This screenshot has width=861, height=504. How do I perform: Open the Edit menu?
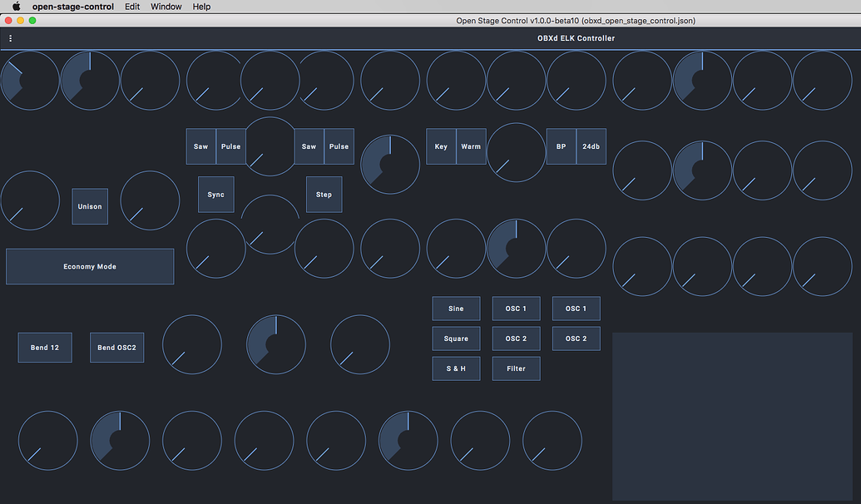[x=132, y=7]
